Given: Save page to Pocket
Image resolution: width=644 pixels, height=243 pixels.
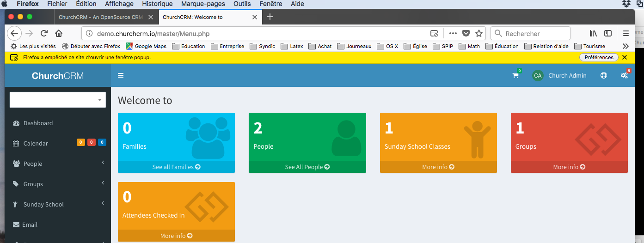Looking at the screenshot, I should (x=466, y=33).
